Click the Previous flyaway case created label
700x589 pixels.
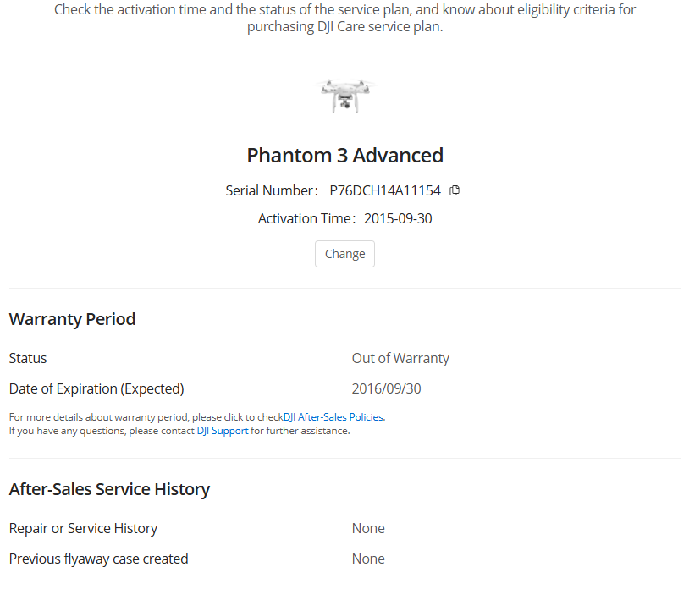(99, 559)
